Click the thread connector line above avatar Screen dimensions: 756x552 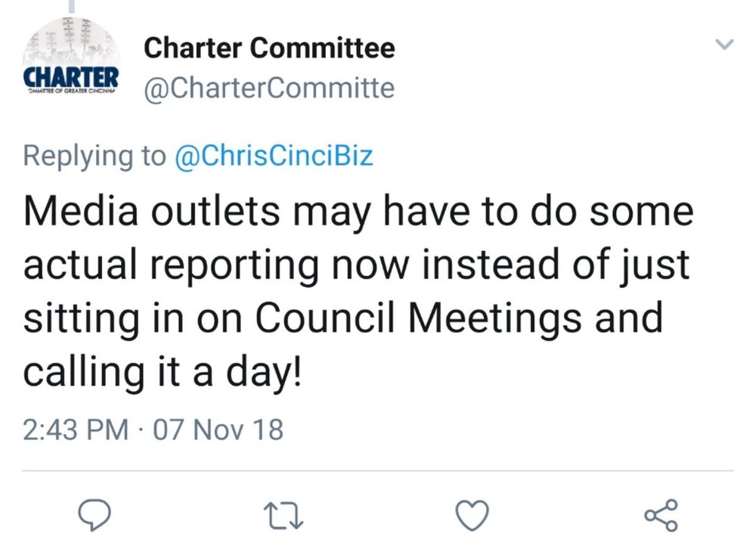[71, 6]
